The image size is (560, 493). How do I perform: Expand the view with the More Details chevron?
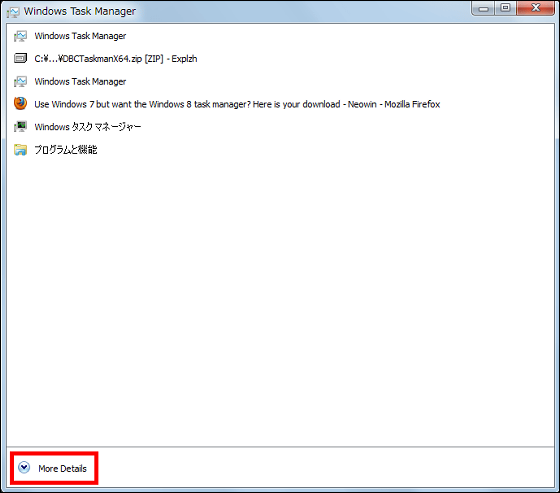(x=24, y=468)
